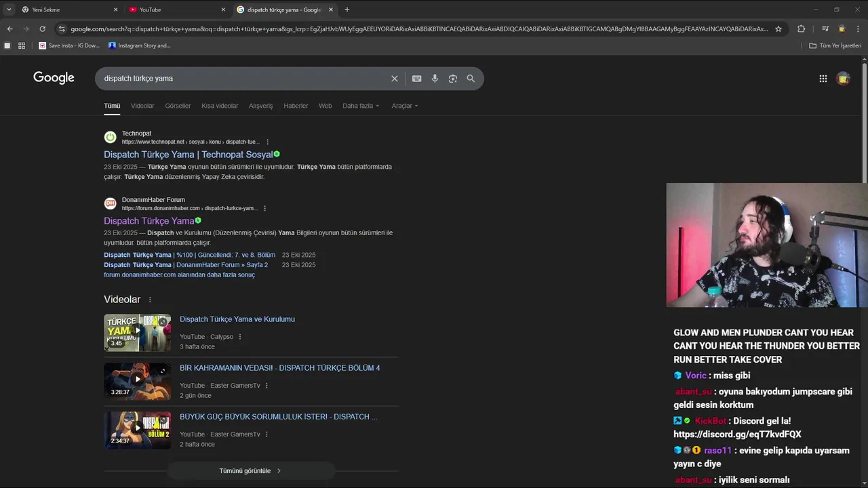Open options for 2 hafta önce video
Viewport: 868px width, 488px height.
(267, 434)
